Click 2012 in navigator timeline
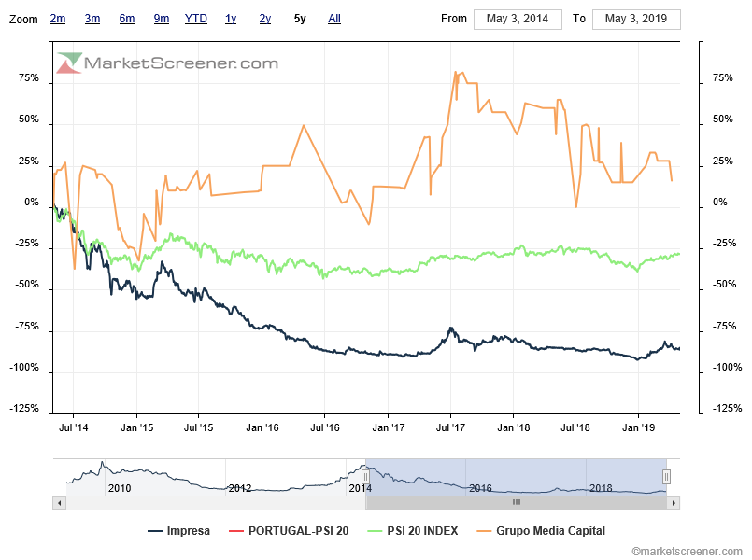 point(240,488)
